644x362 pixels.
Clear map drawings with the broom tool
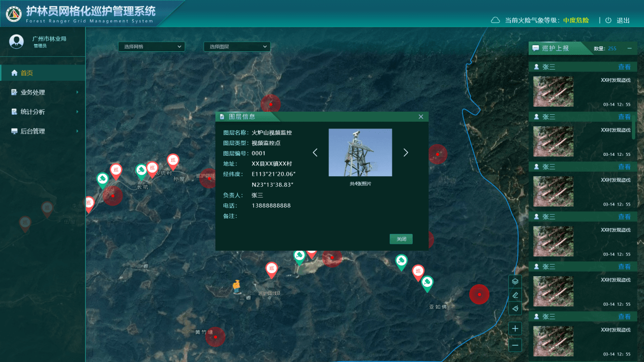[515, 309]
